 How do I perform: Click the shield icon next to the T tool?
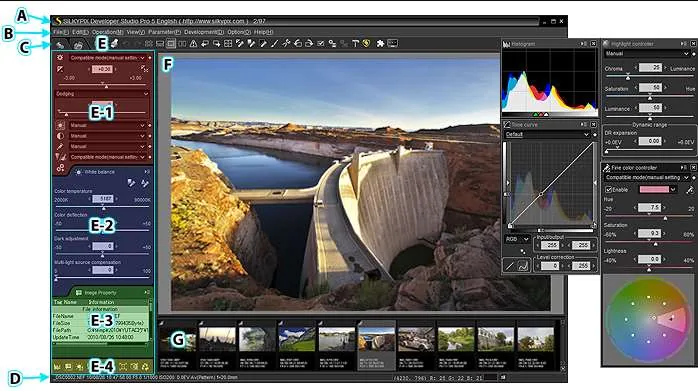coord(366,44)
